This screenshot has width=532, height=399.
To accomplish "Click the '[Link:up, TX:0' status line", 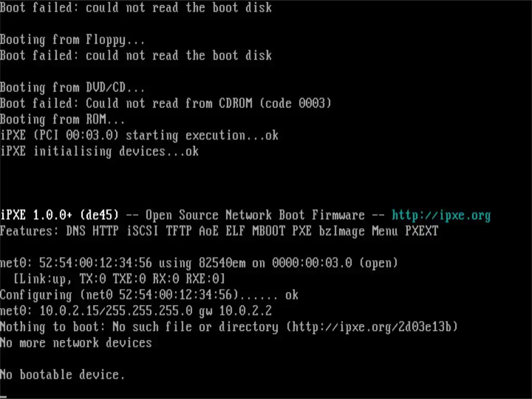I will 119,279.
